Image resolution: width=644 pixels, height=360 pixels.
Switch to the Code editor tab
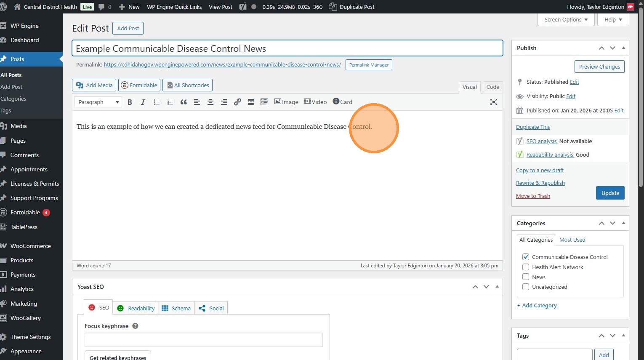[x=492, y=87]
